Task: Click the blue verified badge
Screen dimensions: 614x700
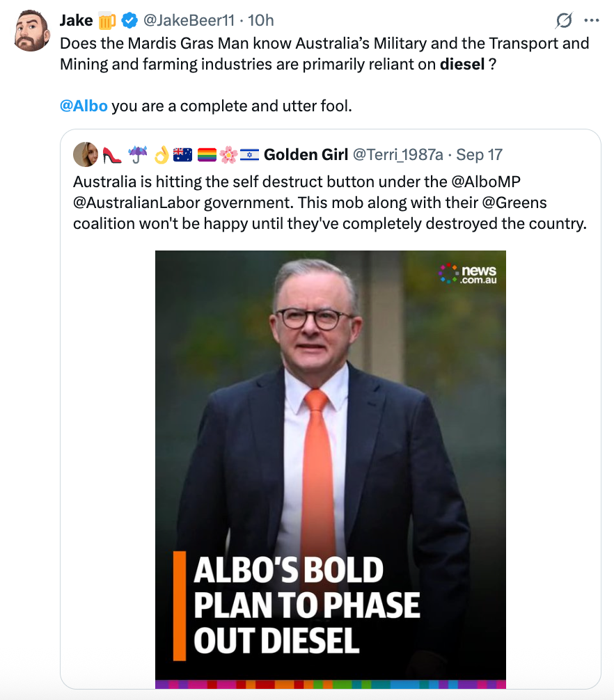Action: pyautogui.click(x=129, y=21)
